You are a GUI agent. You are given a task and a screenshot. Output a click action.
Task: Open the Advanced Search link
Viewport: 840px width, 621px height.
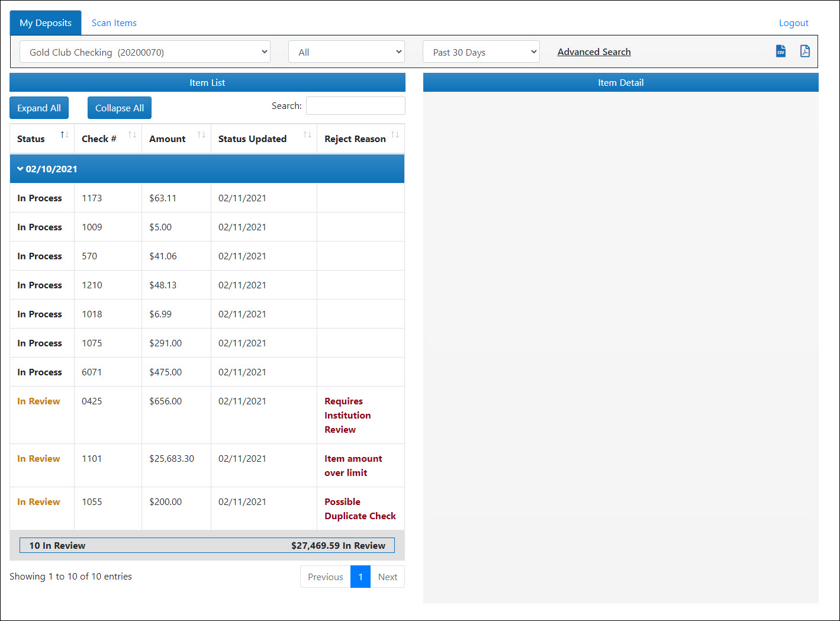pyautogui.click(x=594, y=52)
